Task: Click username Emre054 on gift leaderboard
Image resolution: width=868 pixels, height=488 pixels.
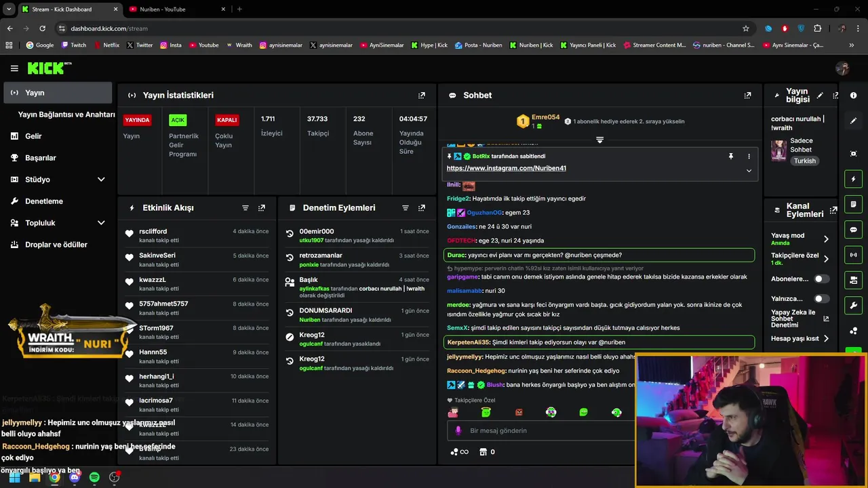Action: pyautogui.click(x=545, y=117)
